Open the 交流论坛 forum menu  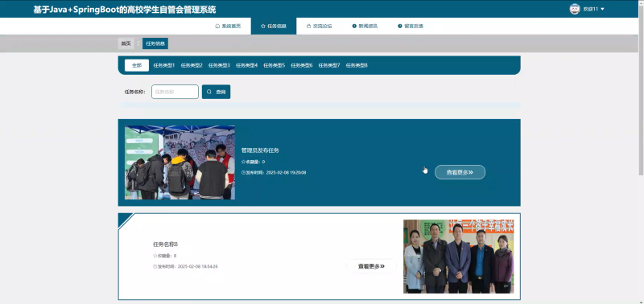pyautogui.click(x=319, y=26)
